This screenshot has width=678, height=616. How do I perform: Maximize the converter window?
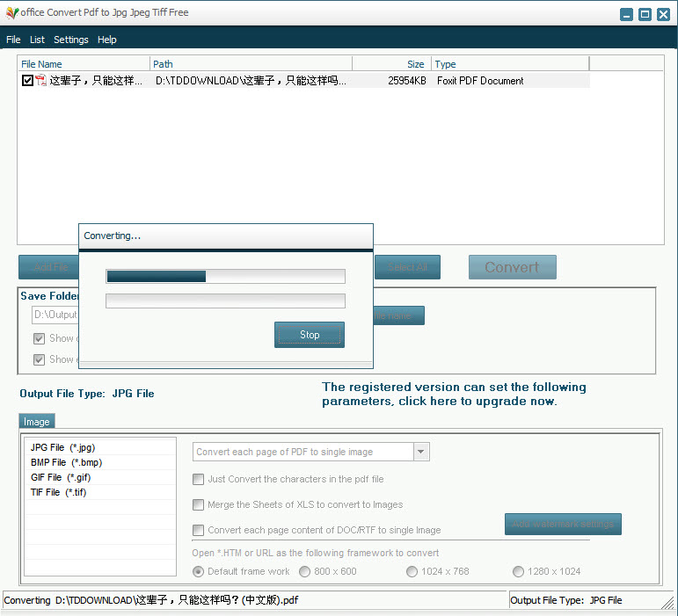click(x=645, y=14)
